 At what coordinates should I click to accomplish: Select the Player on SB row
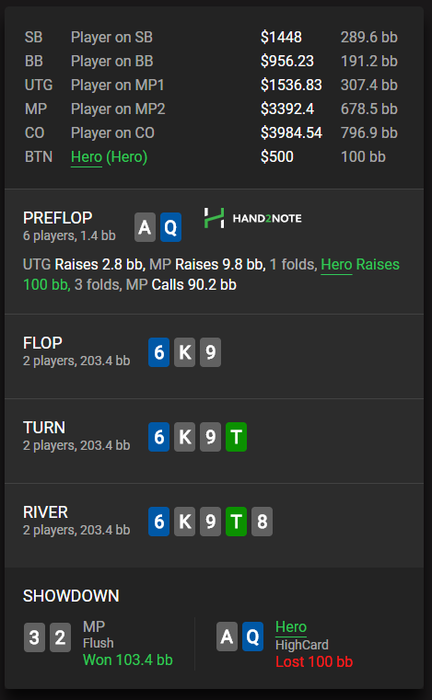[214, 37]
